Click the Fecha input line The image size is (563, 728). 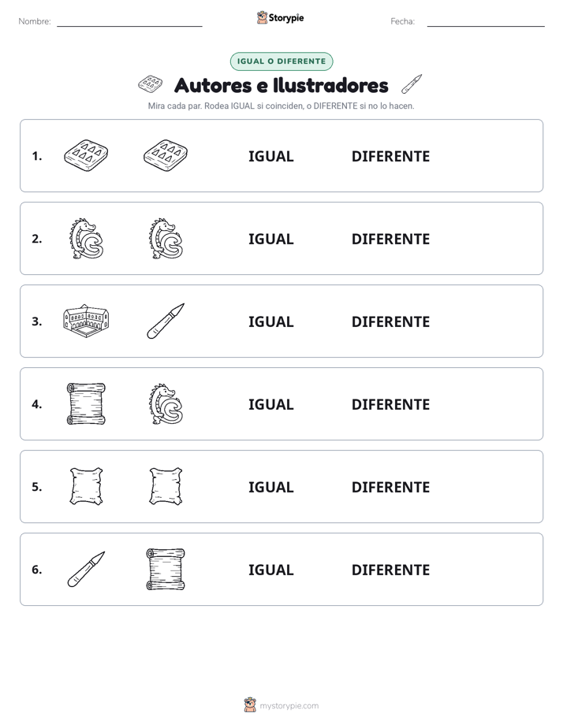point(486,22)
